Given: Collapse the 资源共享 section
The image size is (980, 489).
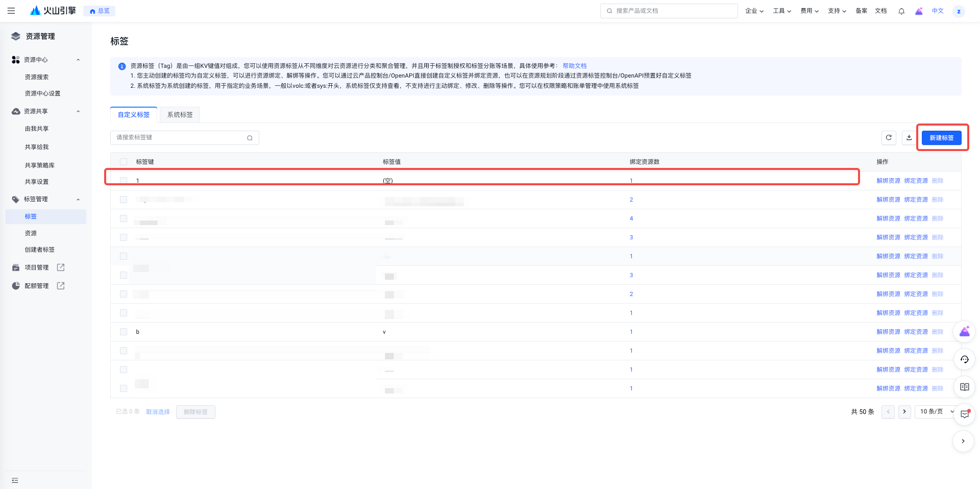Looking at the screenshot, I should click(x=78, y=111).
